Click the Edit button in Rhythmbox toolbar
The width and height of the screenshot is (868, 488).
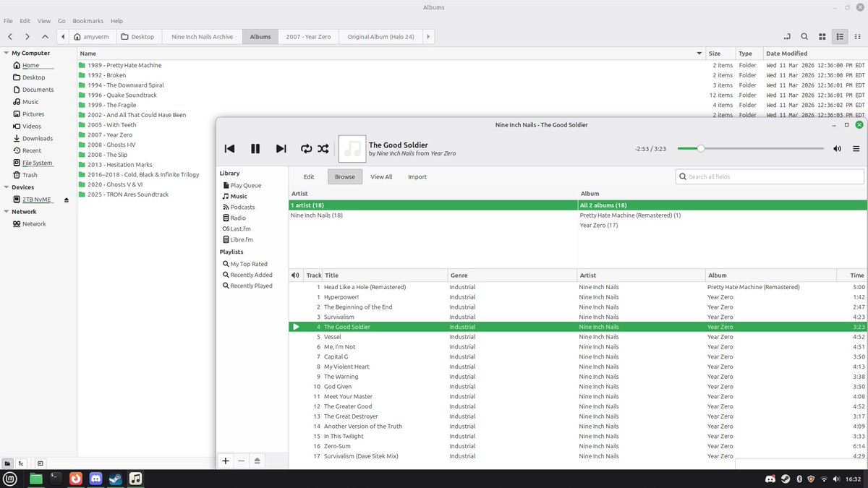[309, 176]
